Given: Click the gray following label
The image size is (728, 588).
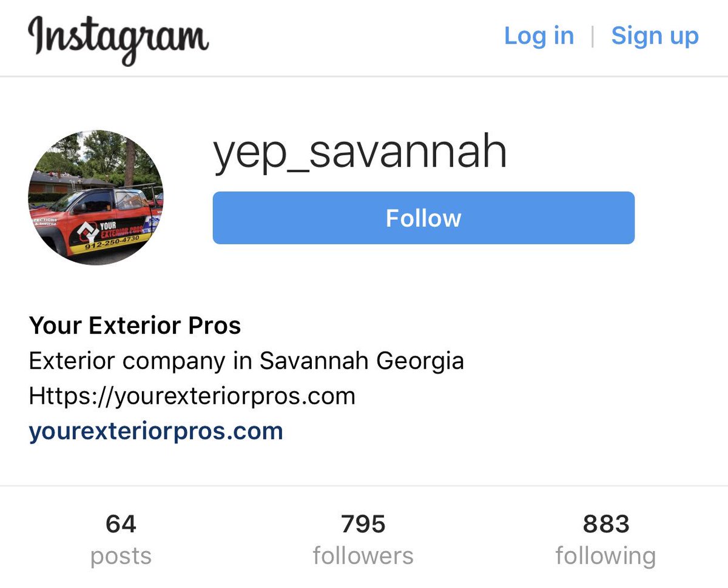Looking at the screenshot, I should [605, 556].
